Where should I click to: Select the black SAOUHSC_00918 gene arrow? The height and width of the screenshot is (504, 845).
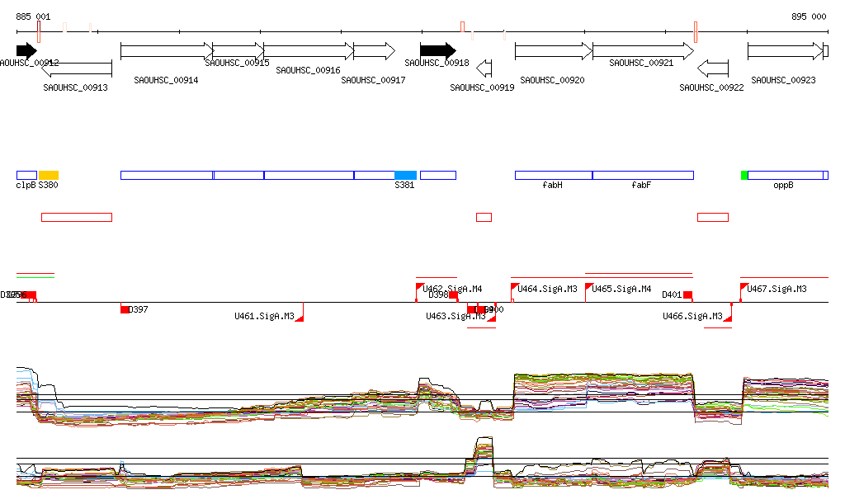click(x=438, y=51)
